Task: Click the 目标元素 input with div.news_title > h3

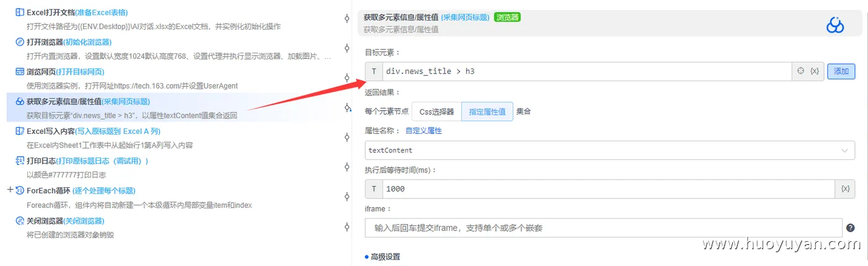Action: 587,71
